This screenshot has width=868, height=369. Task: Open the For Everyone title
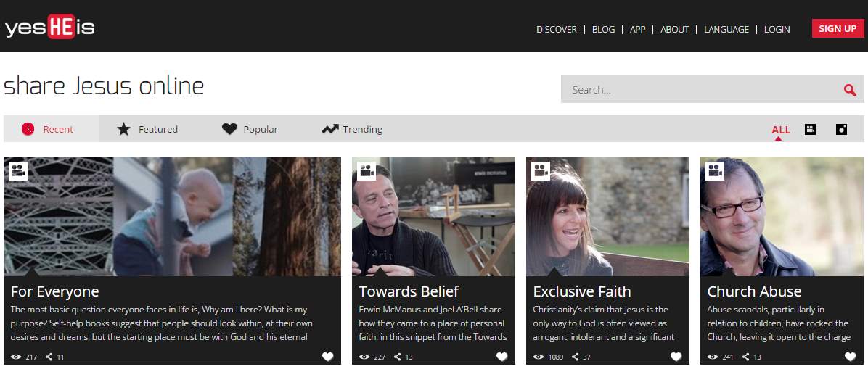click(x=55, y=291)
